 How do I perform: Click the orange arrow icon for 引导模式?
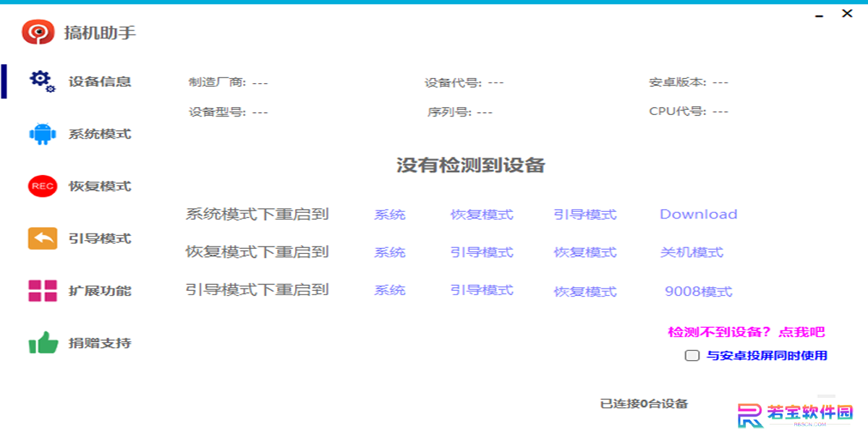point(42,238)
